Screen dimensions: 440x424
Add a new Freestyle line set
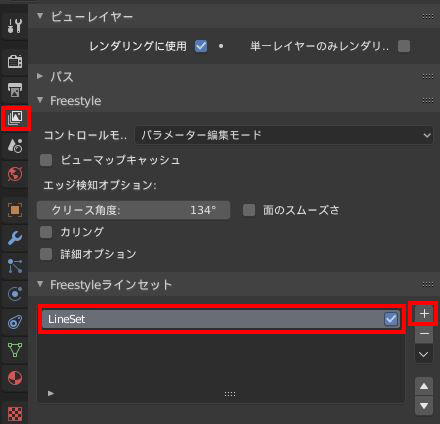(x=424, y=314)
